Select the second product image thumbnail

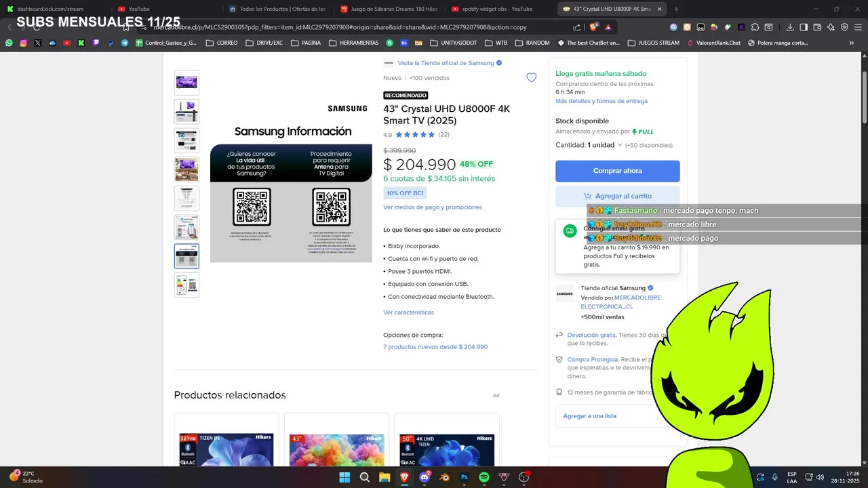pyautogui.click(x=186, y=111)
